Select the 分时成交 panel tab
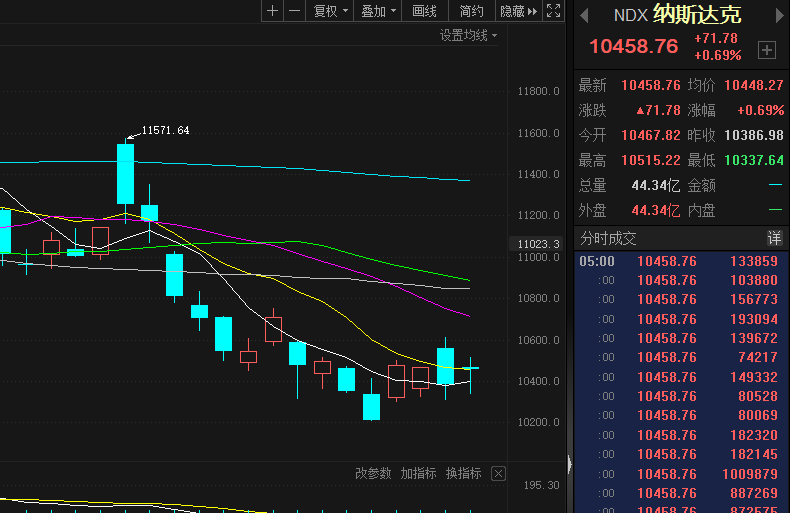790x513 pixels. [x=608, y=238]
